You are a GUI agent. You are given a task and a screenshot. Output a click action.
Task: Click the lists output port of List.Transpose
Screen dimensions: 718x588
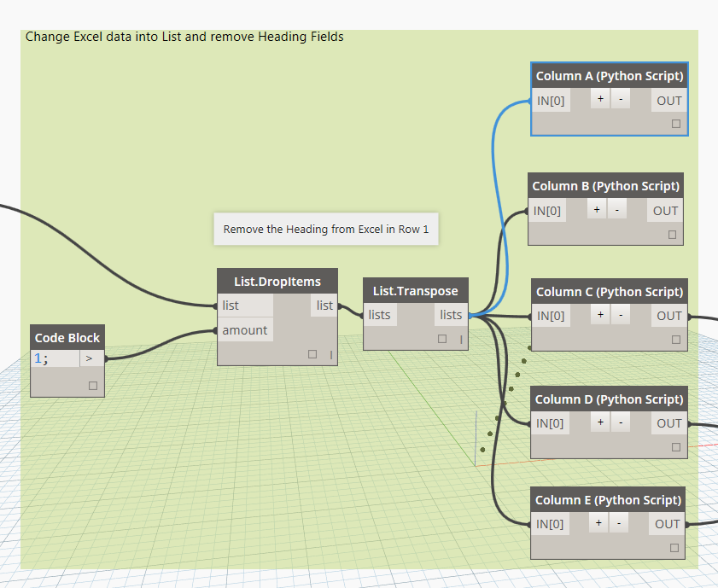click(x=450, y=314)
